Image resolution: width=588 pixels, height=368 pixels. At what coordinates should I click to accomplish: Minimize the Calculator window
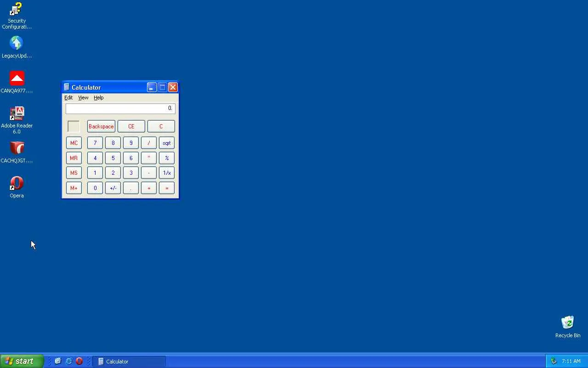click(152, 87)
